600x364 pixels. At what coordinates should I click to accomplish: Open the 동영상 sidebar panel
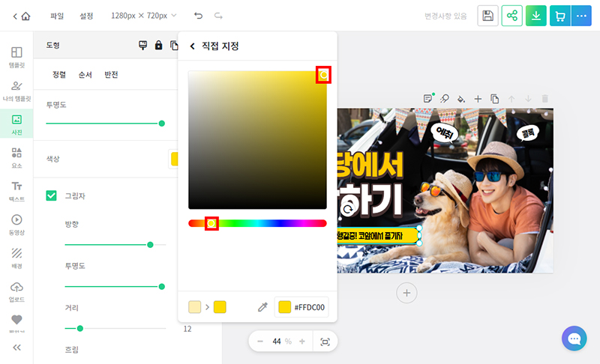16,225
